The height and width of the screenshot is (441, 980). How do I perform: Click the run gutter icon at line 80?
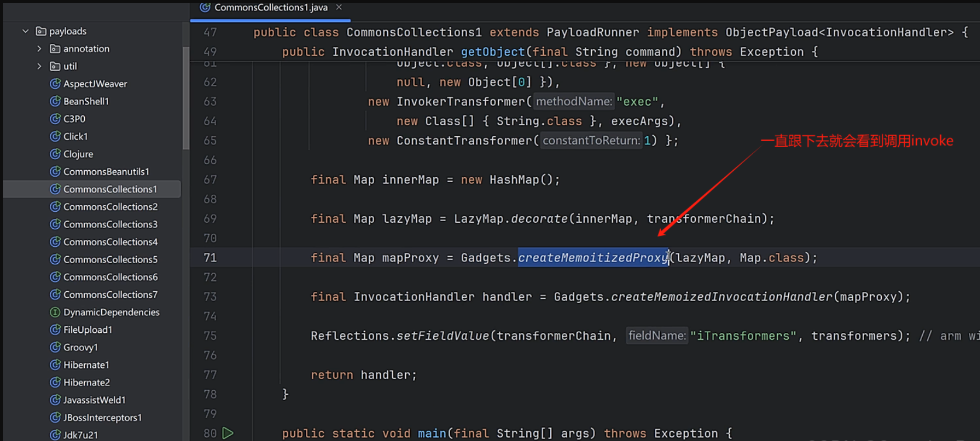(228, 433)
